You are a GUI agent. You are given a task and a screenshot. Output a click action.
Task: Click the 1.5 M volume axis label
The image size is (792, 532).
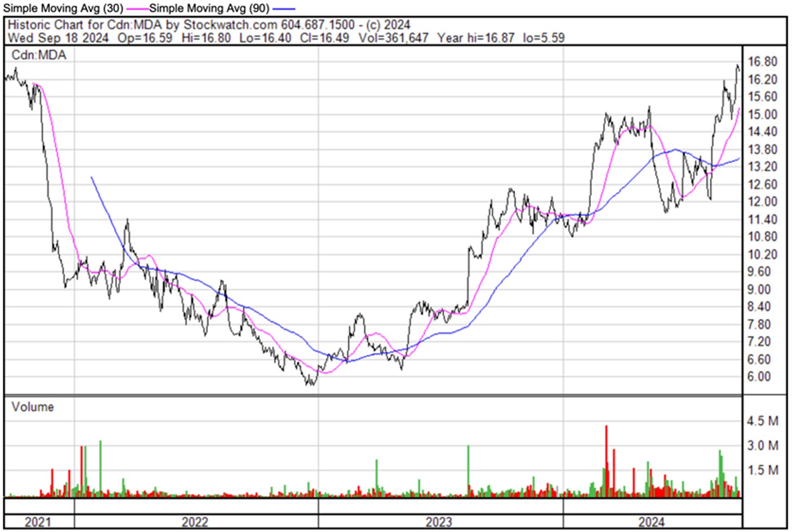click(x=764, y=470)
